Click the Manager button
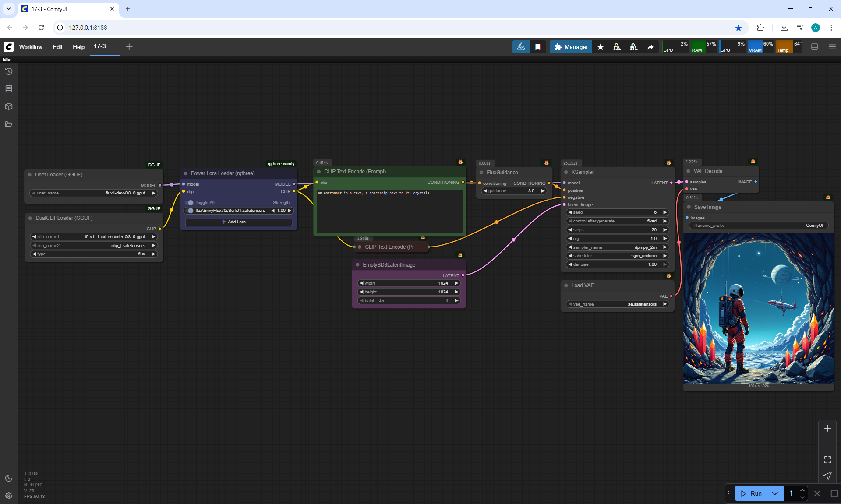 click(571, 47)
